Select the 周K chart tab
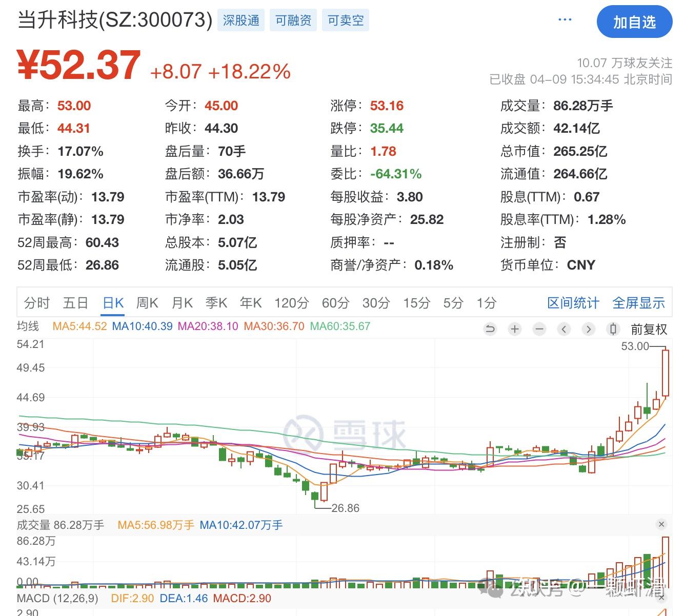 (147, 303)
